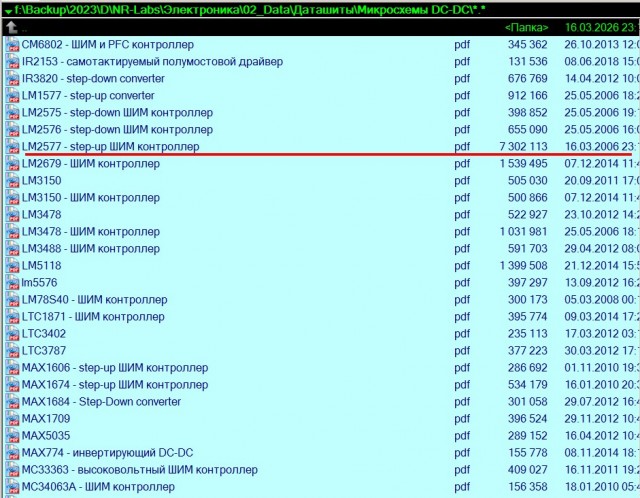Click PDF icon of LM3478 - ШИМ контроллер
The image size is (640, 498).
(13, 232)
